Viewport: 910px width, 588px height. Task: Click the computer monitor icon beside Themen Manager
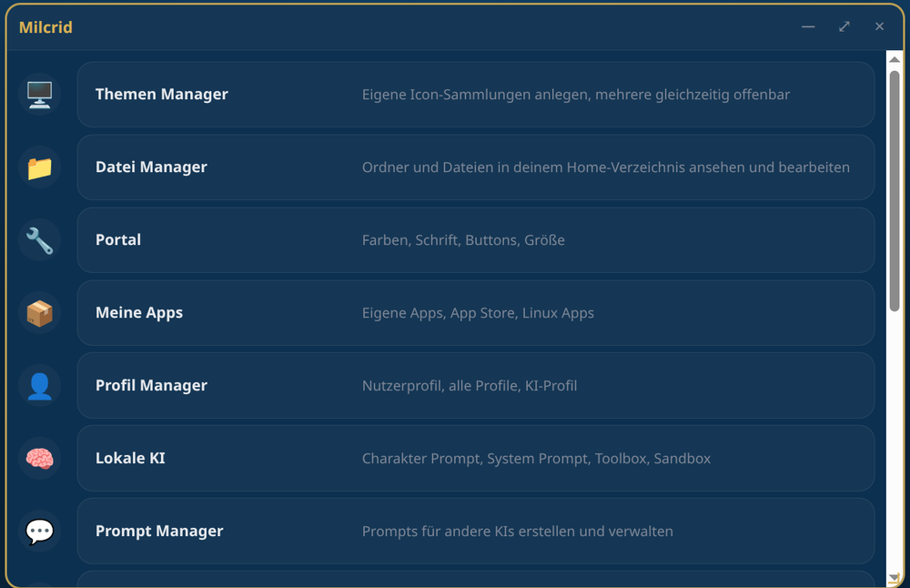pyautogui.click(x=39, y=95)
